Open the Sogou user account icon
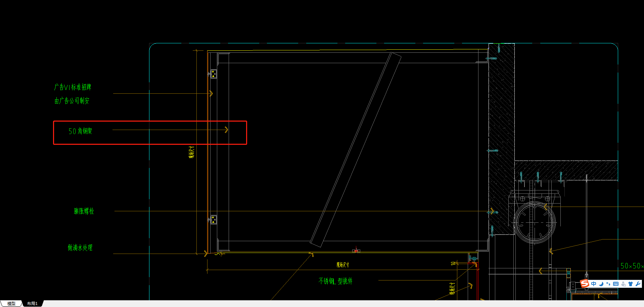The width and height of the screenshot is (644, 307). (623, 284)
